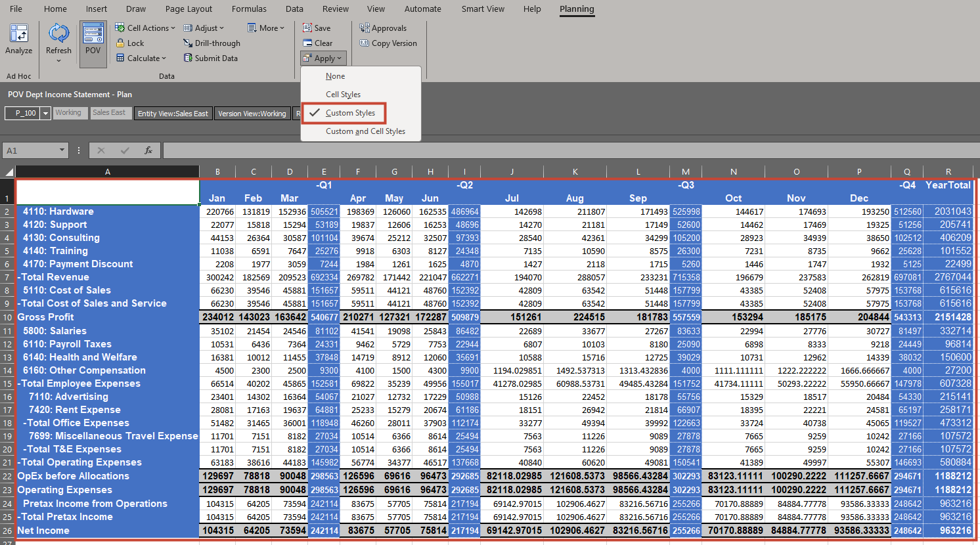
Task: Switch to the Insert tab
Action: [97, 9]
